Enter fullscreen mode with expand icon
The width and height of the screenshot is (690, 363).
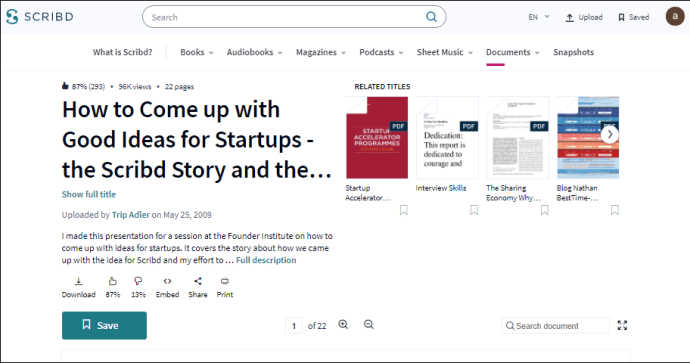click(x=622, y=326)
